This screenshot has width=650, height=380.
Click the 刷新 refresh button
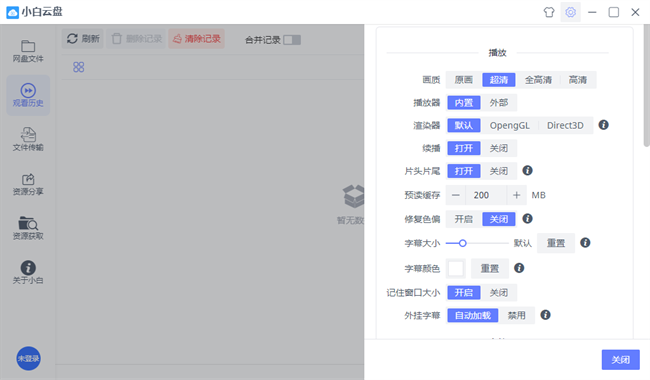coord(83,39)
